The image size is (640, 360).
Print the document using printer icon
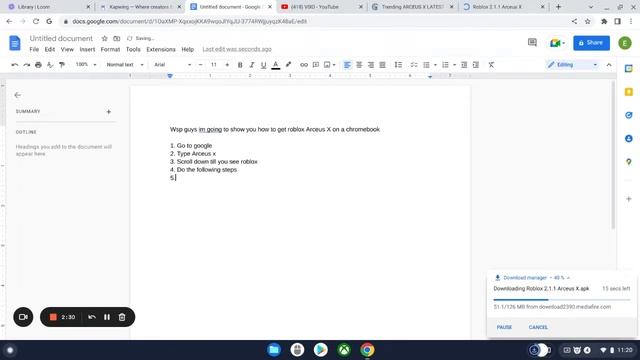pos(38,65)
